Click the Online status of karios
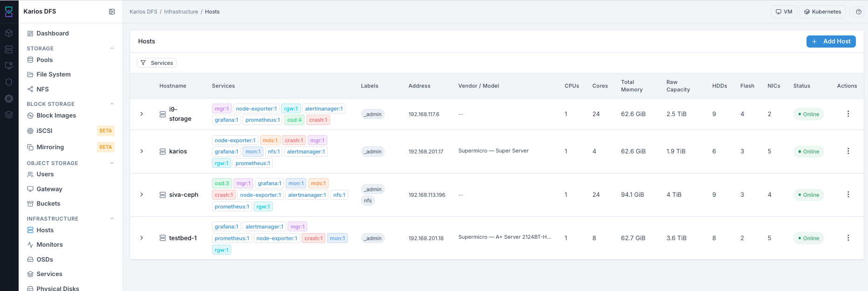The image size is (868, 291). point(808,152)
